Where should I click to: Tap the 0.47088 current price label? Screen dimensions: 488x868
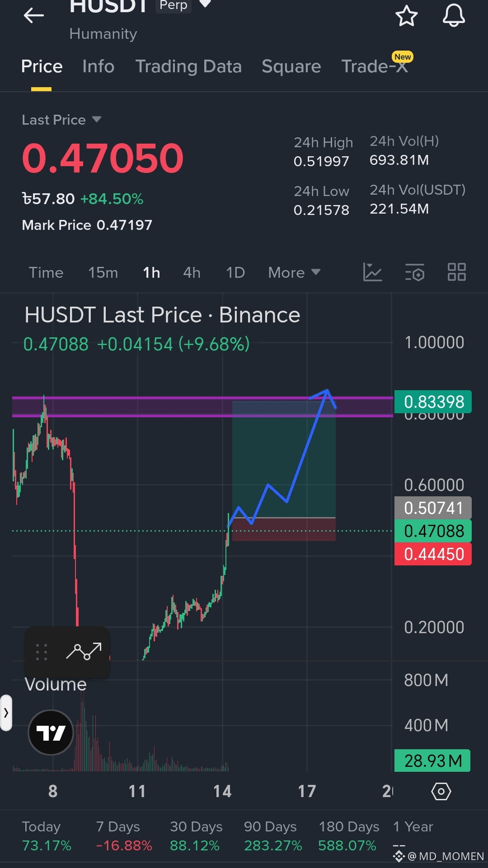433,531
